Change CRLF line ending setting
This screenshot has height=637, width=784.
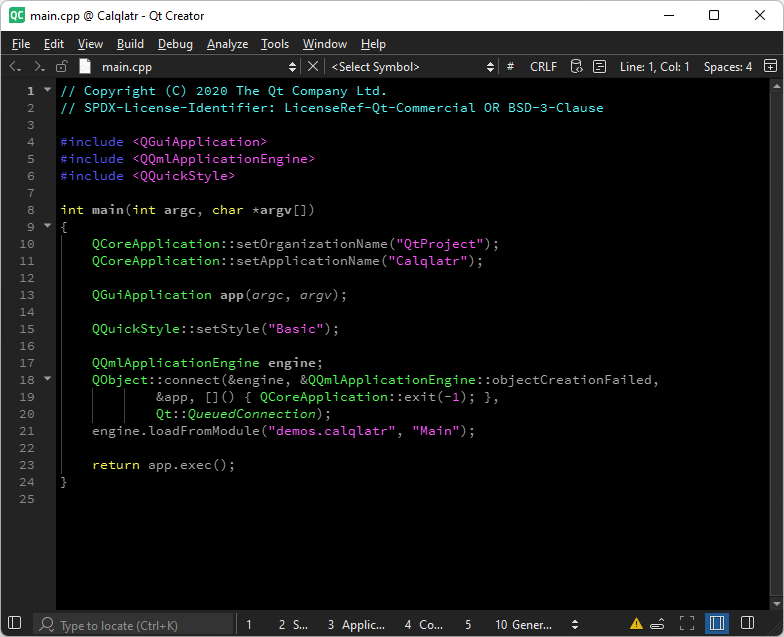[x=543, y=66]
